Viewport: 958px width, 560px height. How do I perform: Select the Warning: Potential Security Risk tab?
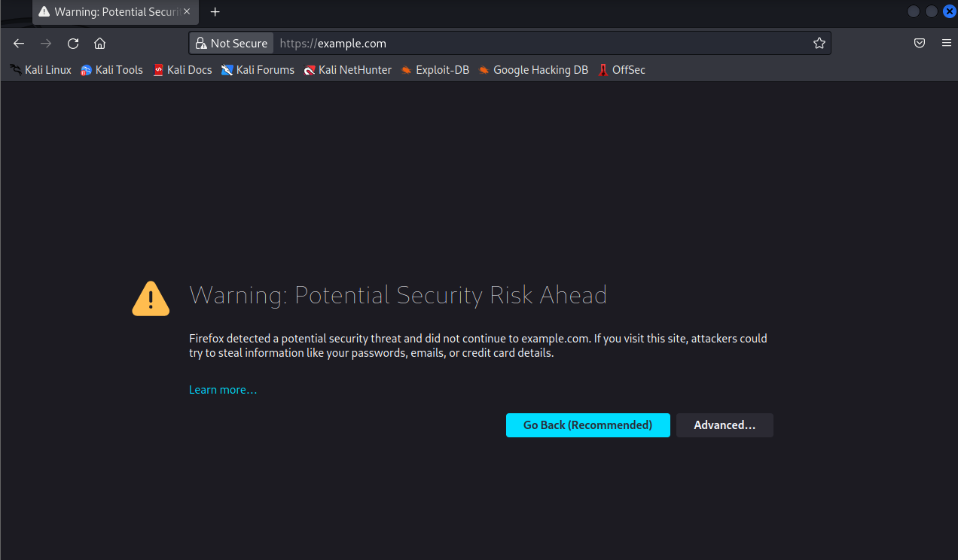(x=116, y=12)
